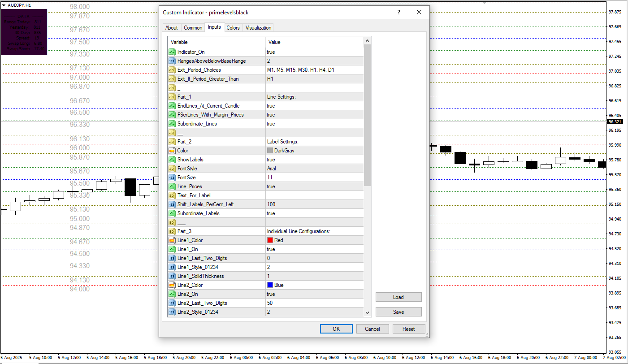Click the Line2_Color row's color type icon

coord(172,285)
